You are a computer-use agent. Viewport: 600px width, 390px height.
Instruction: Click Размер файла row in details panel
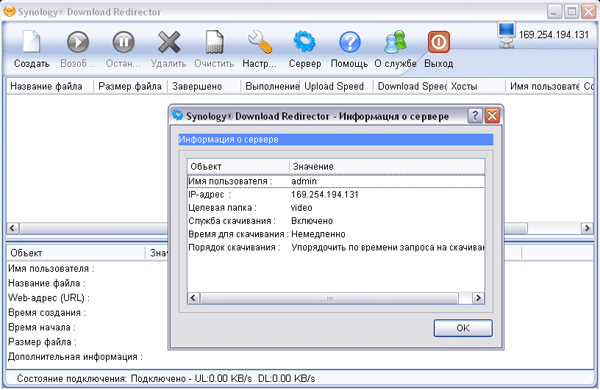(x=42, y=342)
